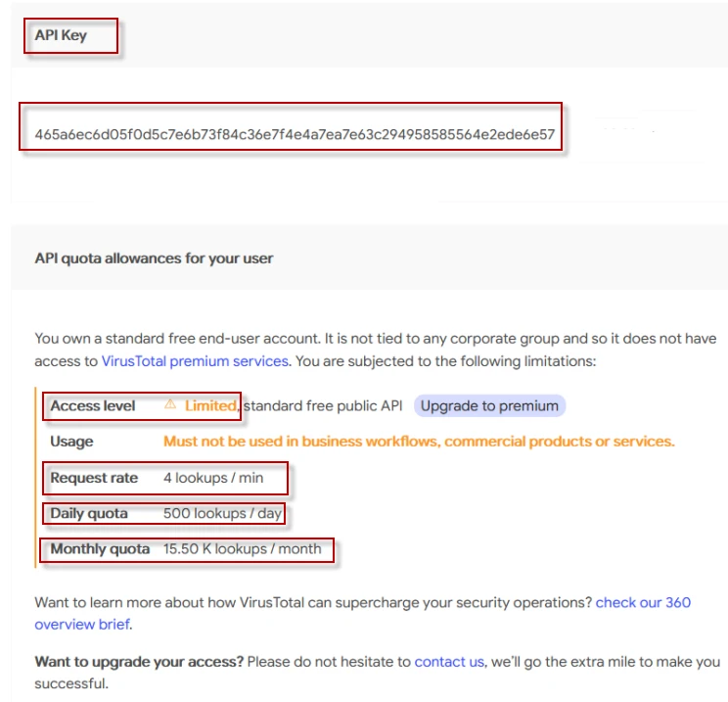Viewport: 728px width, 702px height.
Task: Click the orange warning triangle icon
Action: [x=170, y=404]
